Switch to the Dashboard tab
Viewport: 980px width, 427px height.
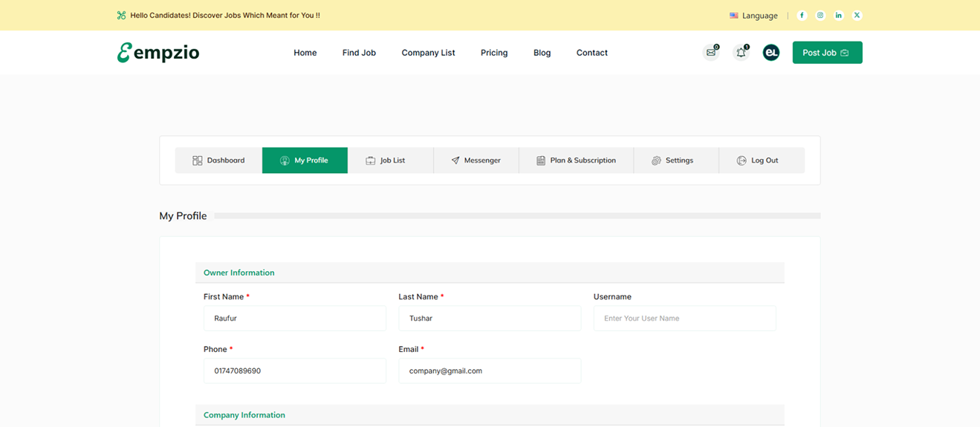tap(218, 160)
